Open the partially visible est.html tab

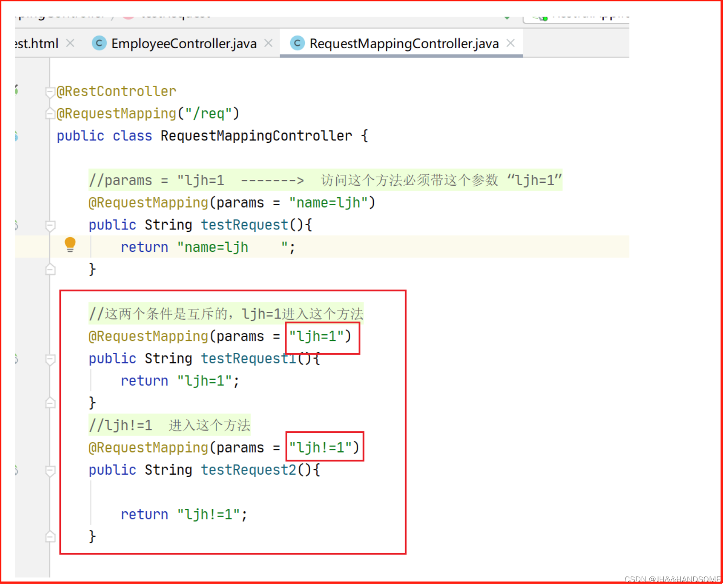pyautogui.click(x=36, y=44)
